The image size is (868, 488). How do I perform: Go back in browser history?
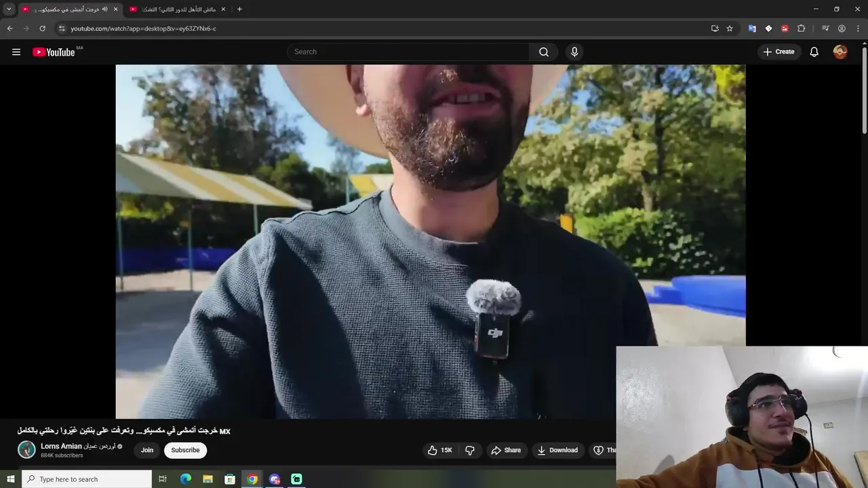[x=9, y=28]
